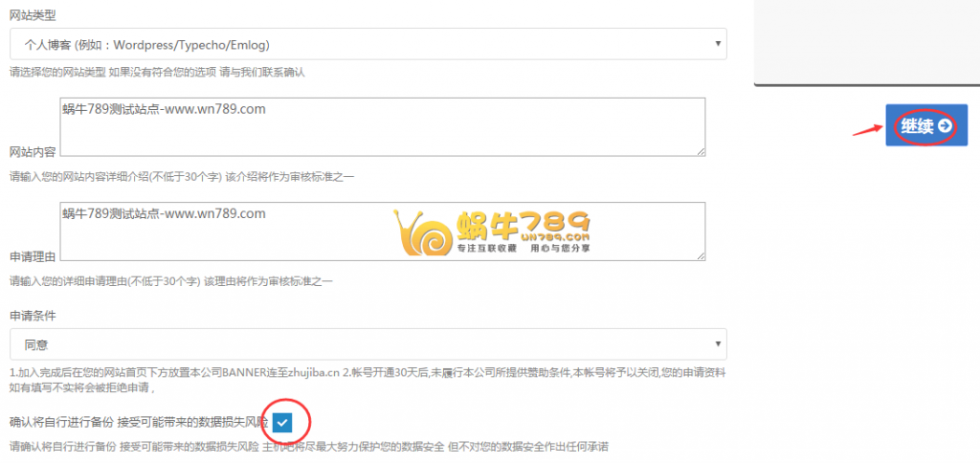Focus the 申请理由 text area
Image resolution: width=980 pixels, height=463 pixels.
383,231
